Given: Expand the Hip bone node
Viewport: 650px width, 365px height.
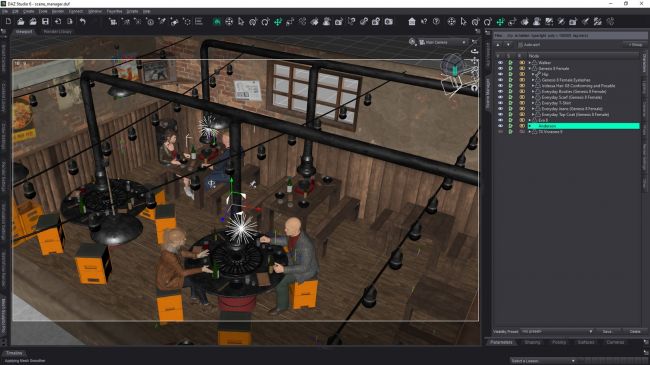Looking at the screenshot, I should (x=533, y=74).
